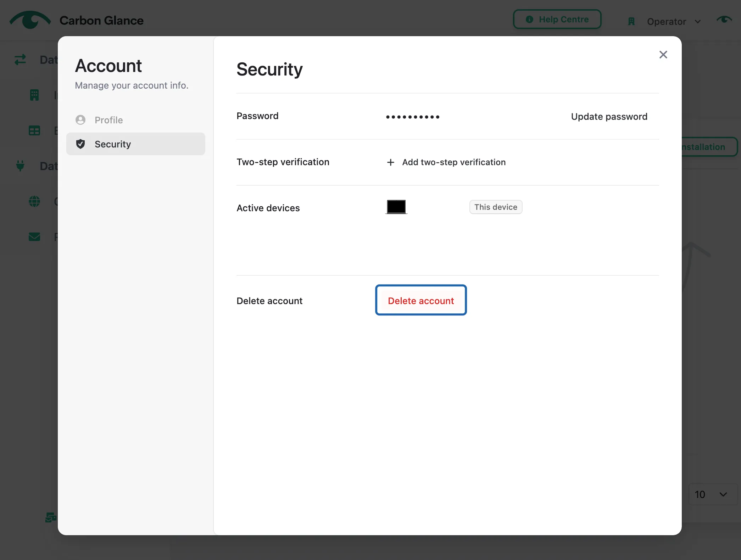Screen dimensions: 741x560
Task: Click the Active devices label
Action: (268, 208)
